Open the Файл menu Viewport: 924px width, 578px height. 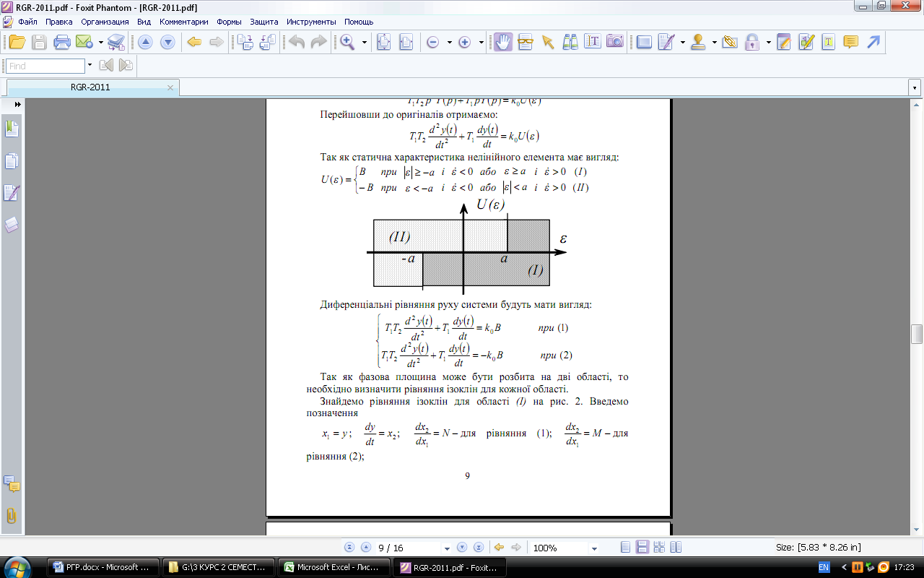pyautogui.click(x=28, y=22)
